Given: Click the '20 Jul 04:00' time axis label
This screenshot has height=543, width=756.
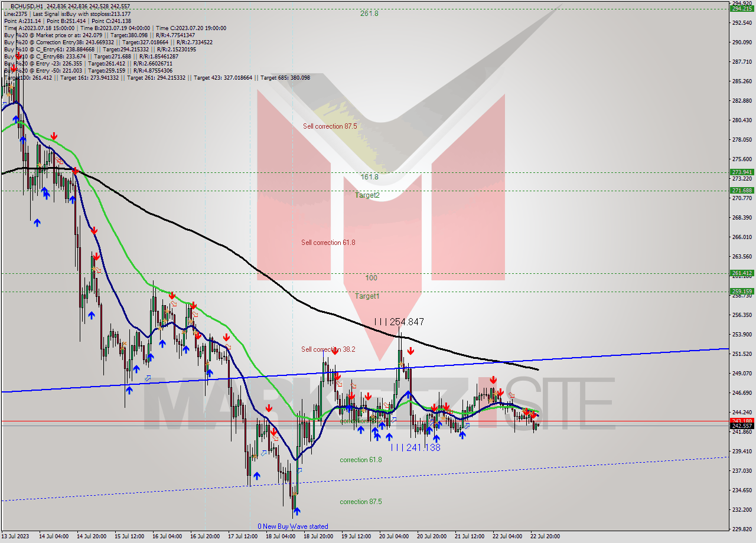Looking at the screenshot, I should pyautogui.click(x=394, y=537).
